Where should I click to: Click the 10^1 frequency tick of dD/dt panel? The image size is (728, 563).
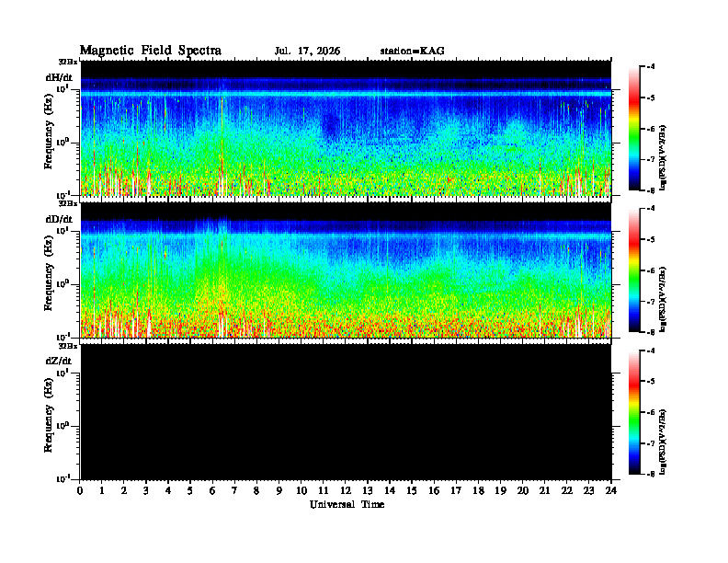coord(63,231)
